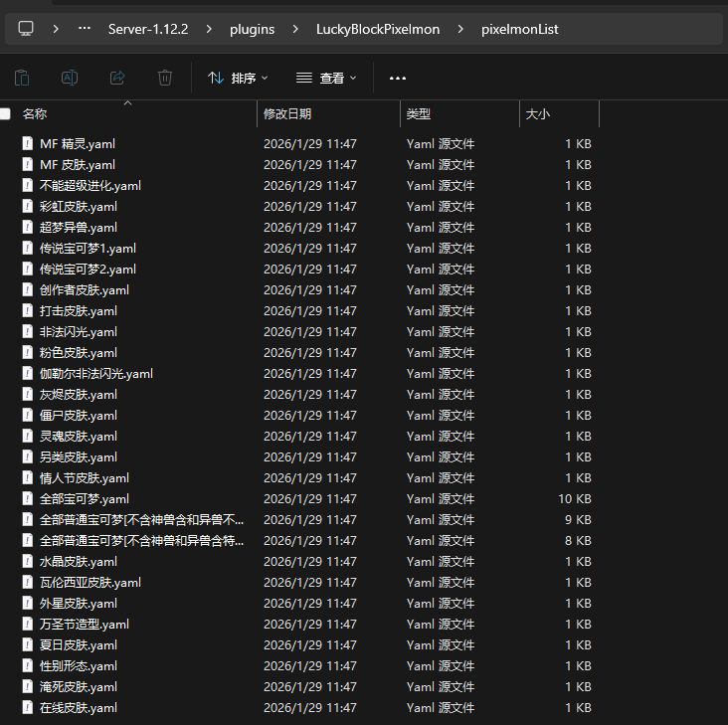Expand chevron after LuckyBlockPixelmon in breadcrumb

pos(460,29)
